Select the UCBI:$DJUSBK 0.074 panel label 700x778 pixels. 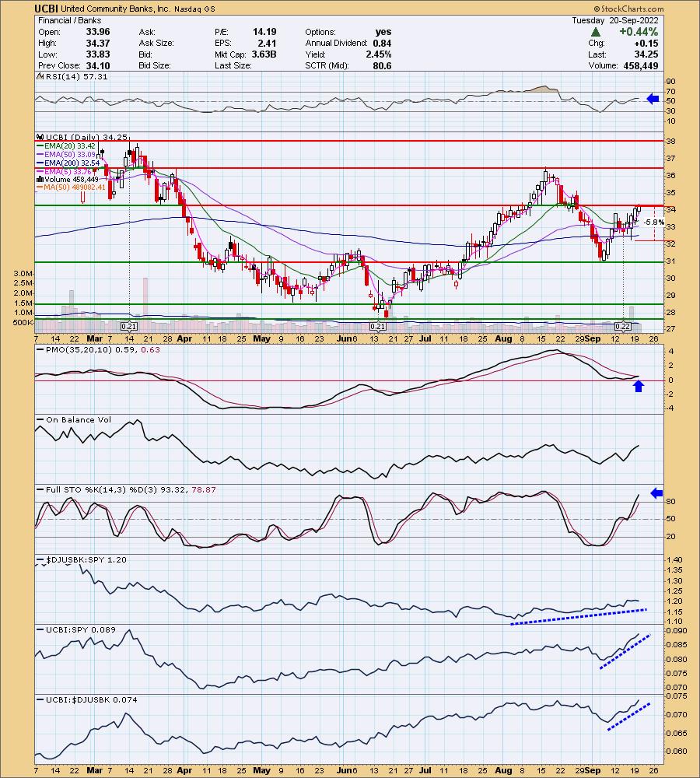pos(87,699)
